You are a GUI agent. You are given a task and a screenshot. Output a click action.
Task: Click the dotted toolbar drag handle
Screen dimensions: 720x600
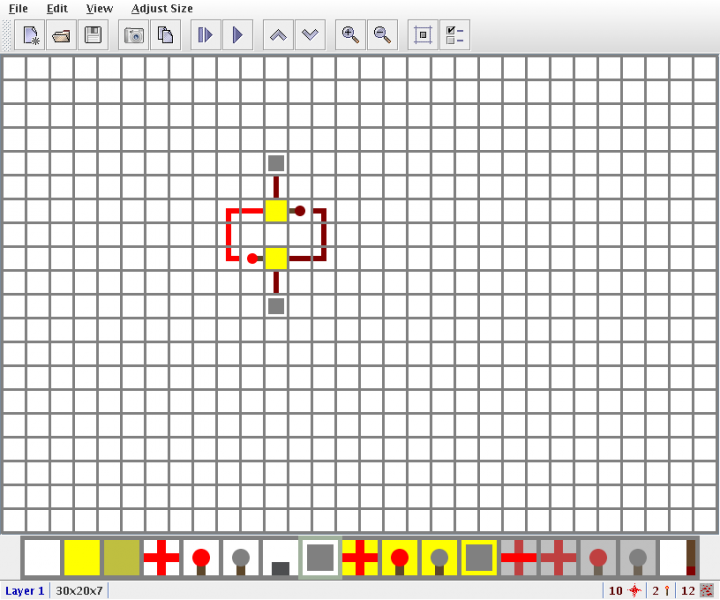[x=6, y=35]
